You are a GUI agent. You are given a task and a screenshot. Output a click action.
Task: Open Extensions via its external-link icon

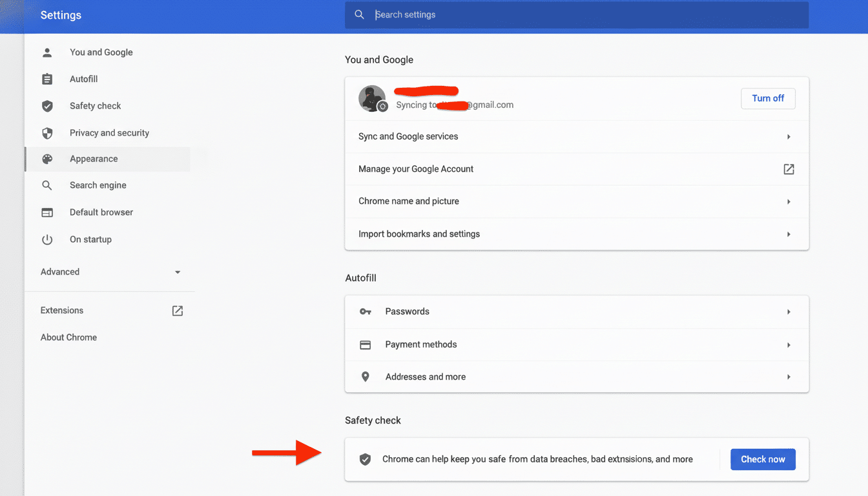[x=177, y=310]
